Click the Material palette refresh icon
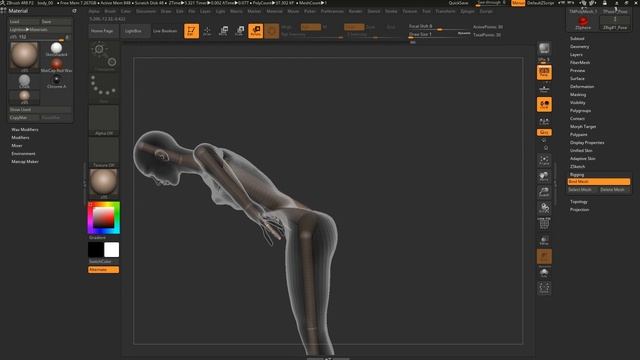 click(x=74, y=11)
